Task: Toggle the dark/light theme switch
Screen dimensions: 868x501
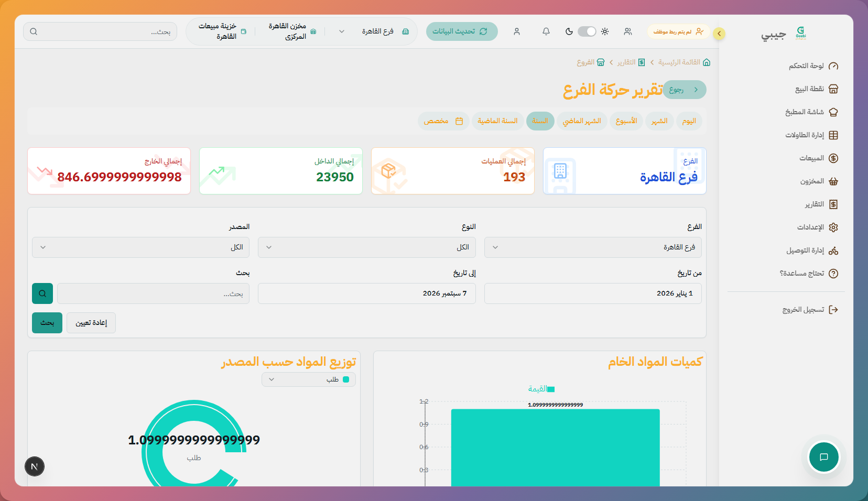Action: (x=587, y=31)
